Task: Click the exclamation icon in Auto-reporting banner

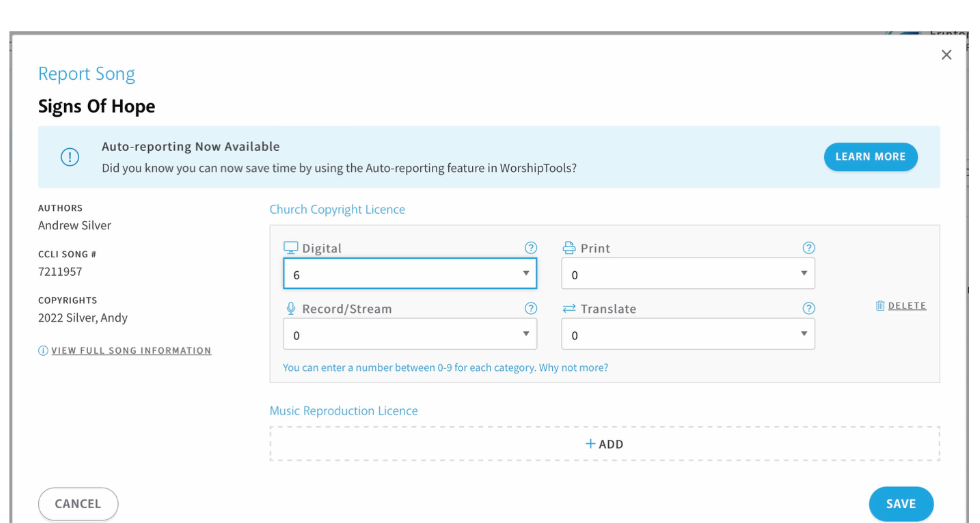Action: tap(70, 156)
